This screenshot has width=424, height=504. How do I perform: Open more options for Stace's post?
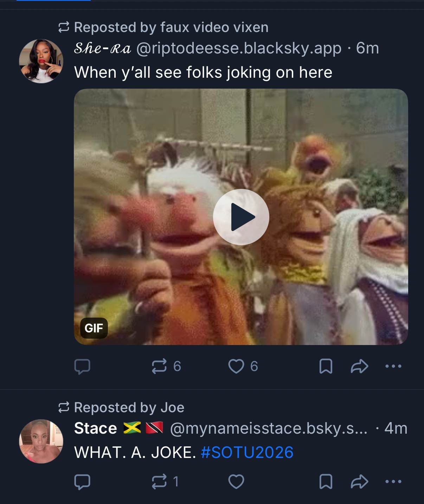pos(393,481)
